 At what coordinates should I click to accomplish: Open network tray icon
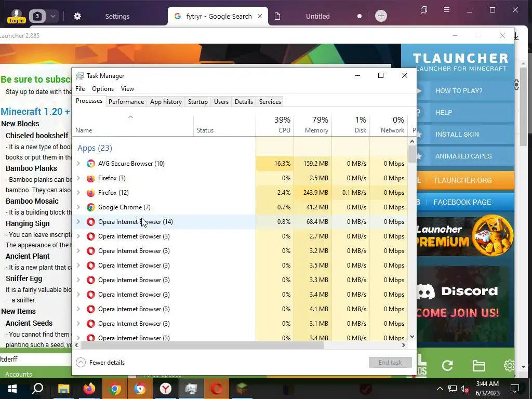click(453, 389)
